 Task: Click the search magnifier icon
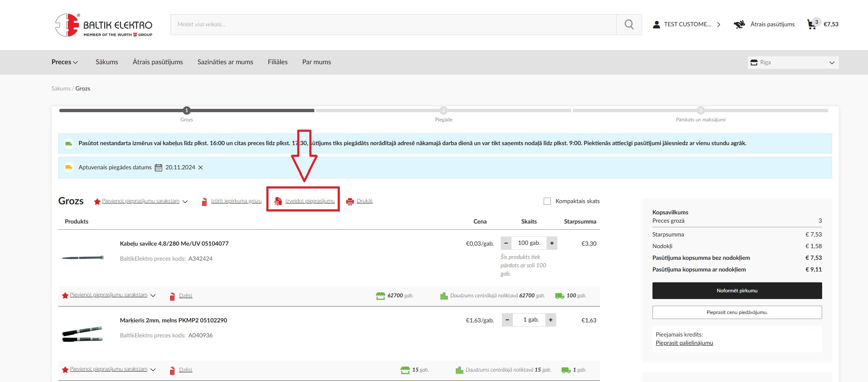click(x=629, y=25)
